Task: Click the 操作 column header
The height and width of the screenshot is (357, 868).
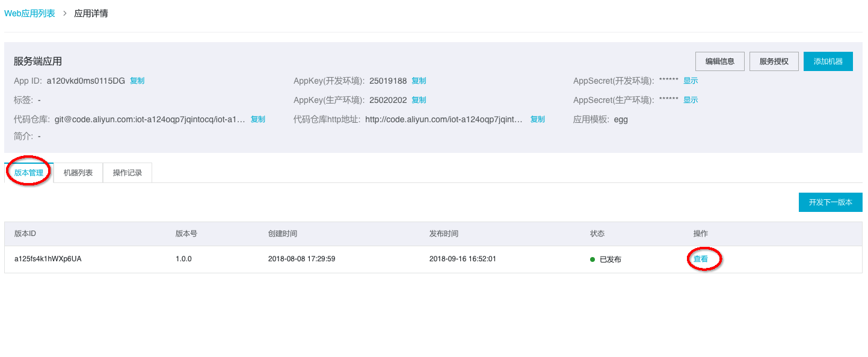Action: click(x=701, y=234)
